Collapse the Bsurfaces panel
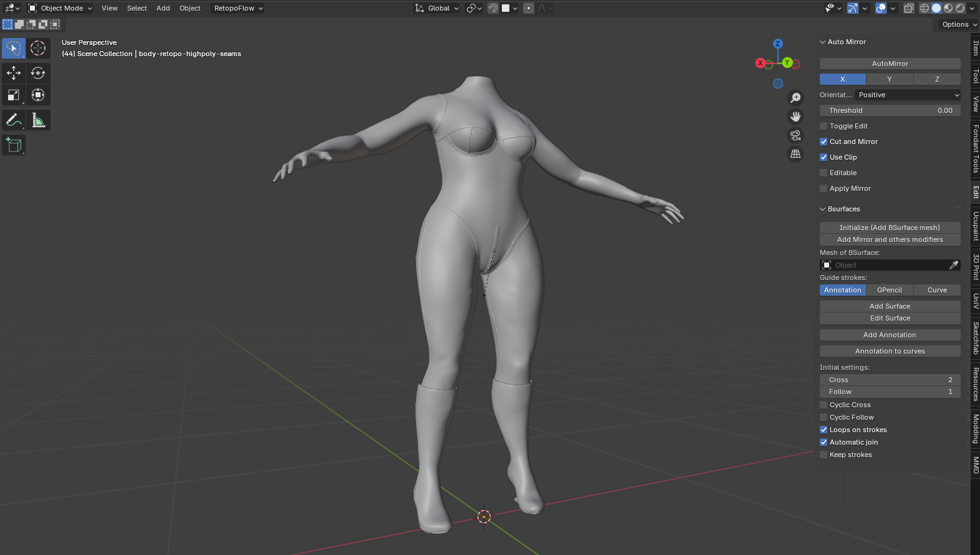 point(822,209)
